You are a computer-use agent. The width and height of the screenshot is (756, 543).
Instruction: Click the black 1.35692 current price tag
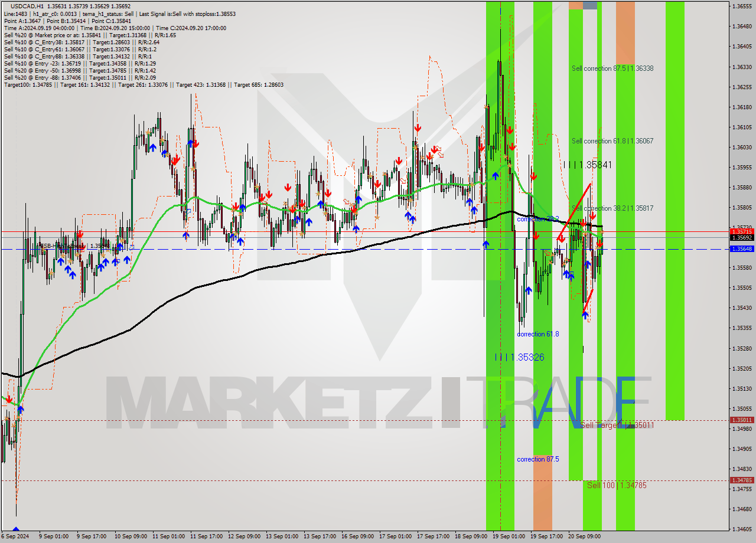tap(742, 238)
